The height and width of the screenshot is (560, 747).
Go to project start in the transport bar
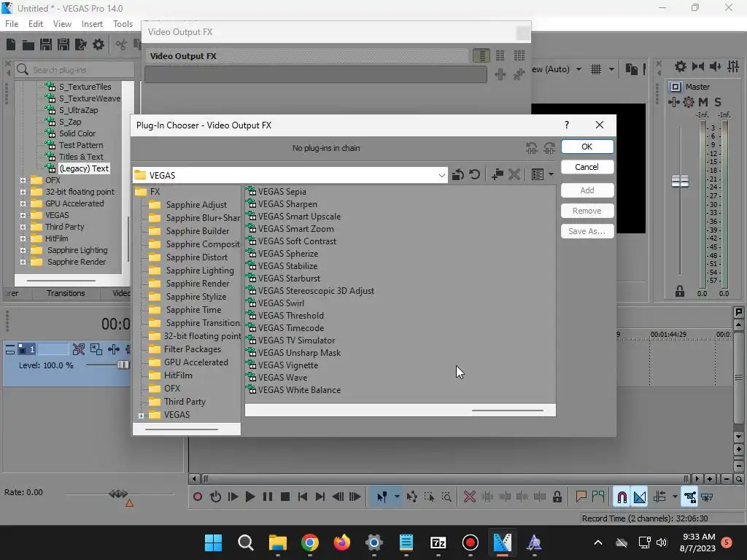303,497
